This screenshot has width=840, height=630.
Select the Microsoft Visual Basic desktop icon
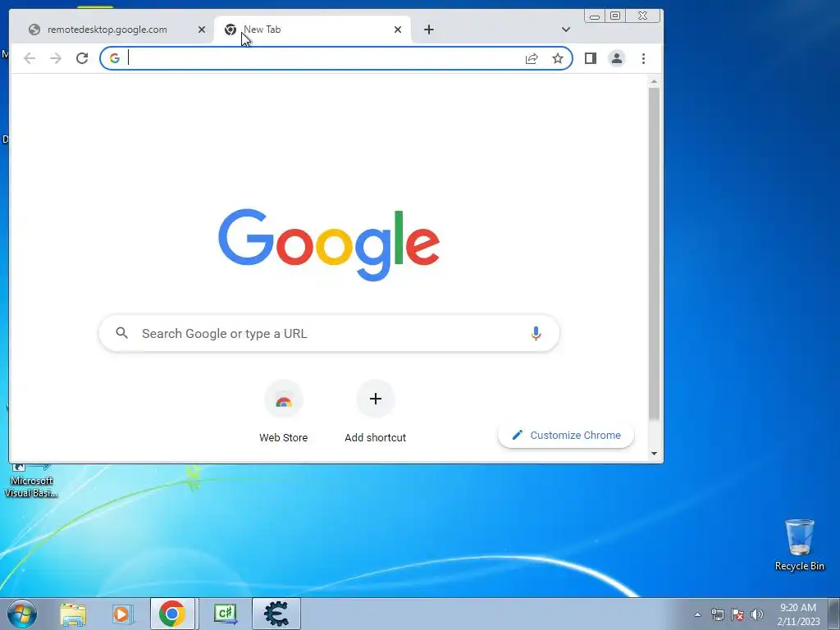[31, 481]
